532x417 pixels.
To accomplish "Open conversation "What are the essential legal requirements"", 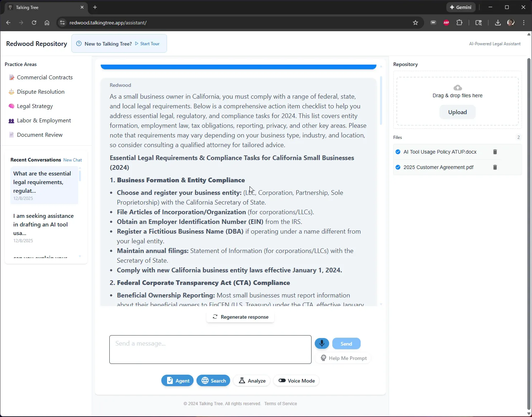I will (44, 186).
